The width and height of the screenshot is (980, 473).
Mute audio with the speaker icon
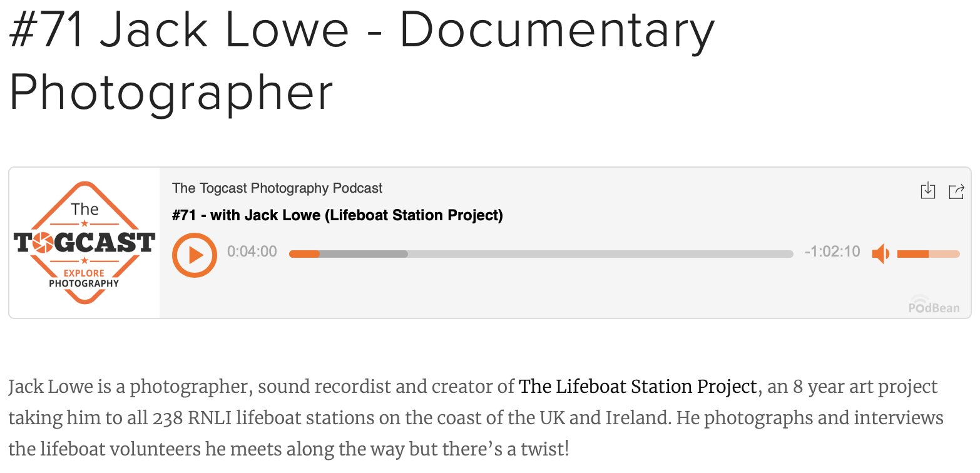[880, 254]
